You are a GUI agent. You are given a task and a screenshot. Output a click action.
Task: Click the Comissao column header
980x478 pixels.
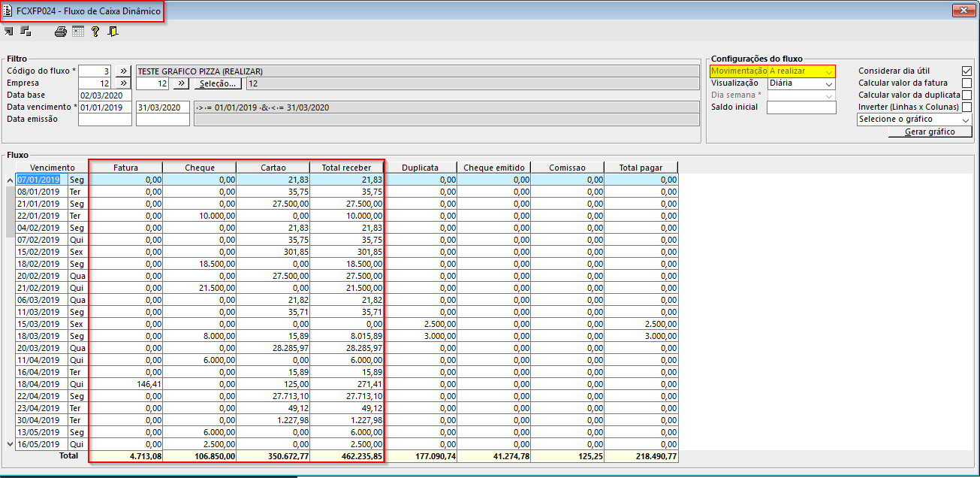tap(567, 168)
